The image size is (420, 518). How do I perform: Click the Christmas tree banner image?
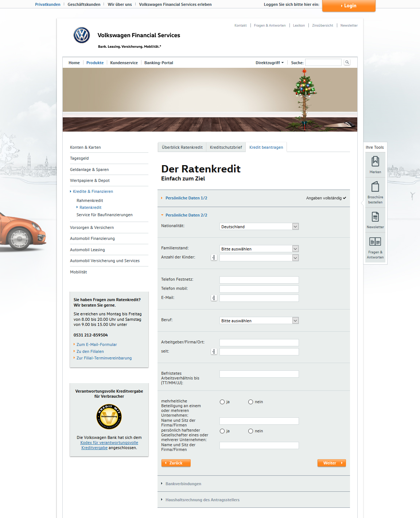tap(210, 100)
